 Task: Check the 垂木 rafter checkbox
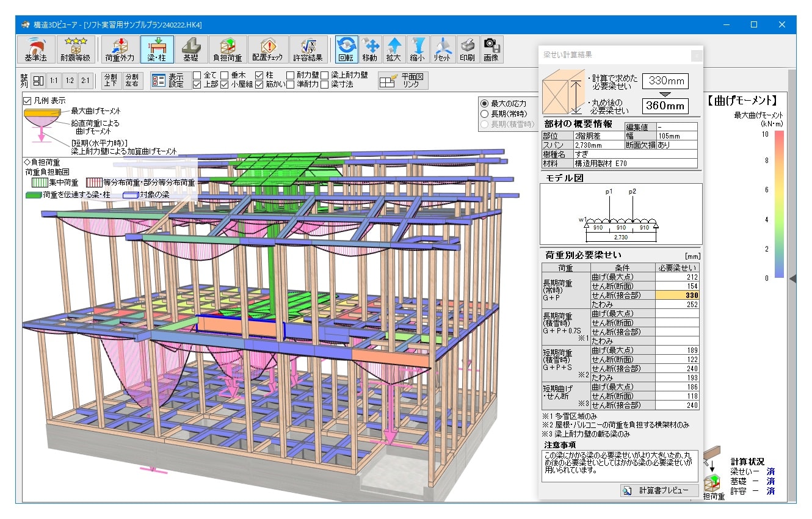225,75
